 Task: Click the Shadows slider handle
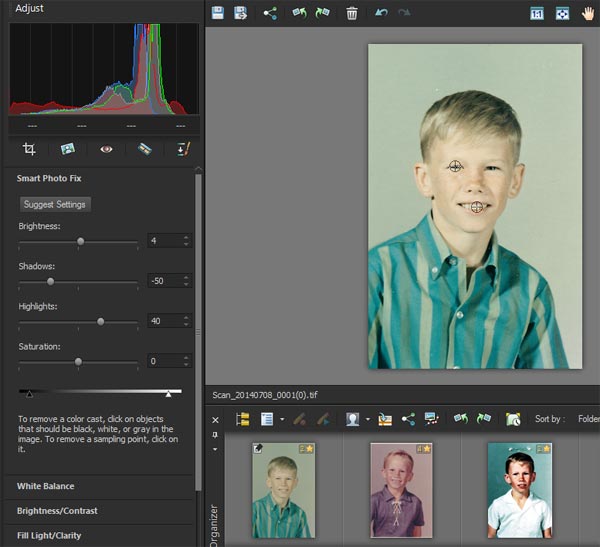tap(51, 282)
